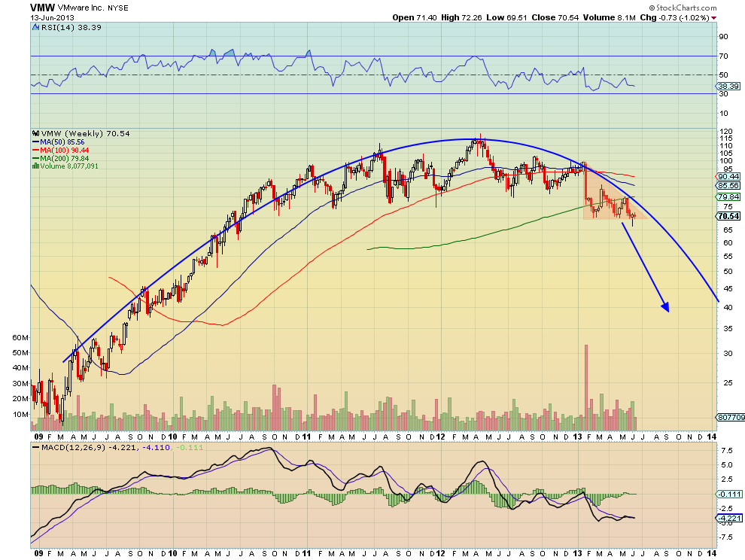Click the 'MA(200) 79.84' legend entry

click(x=64, y=158)
